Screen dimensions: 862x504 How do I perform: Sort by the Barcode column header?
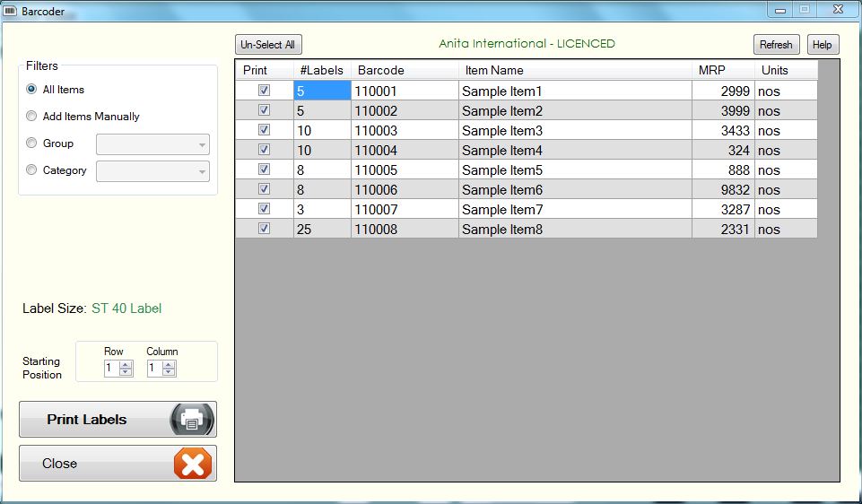405,70
